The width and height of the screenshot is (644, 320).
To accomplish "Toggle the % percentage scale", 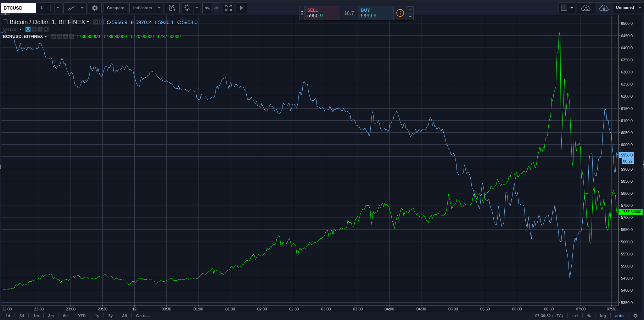I will point(589,316).
